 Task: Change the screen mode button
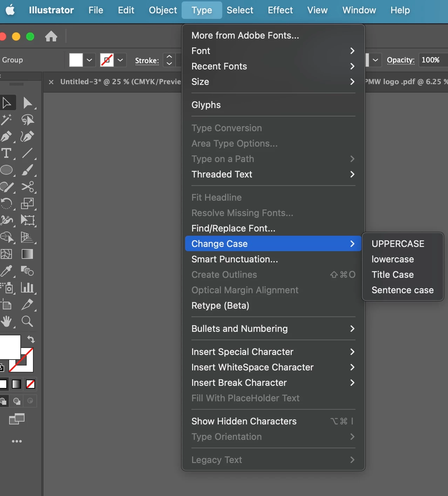pos(17,419)
